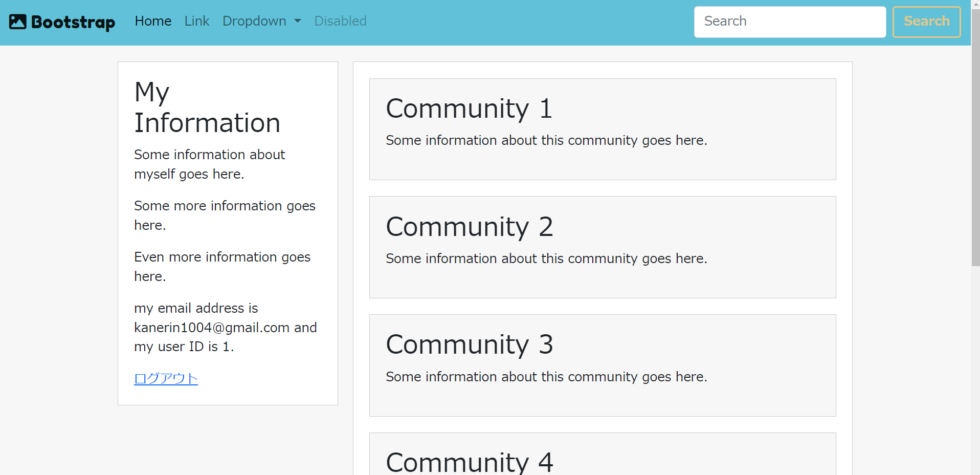Click the email address kanerin1004@gmail.com text
This screenshot has width=980, height=475.
click(x=212, y=328)
